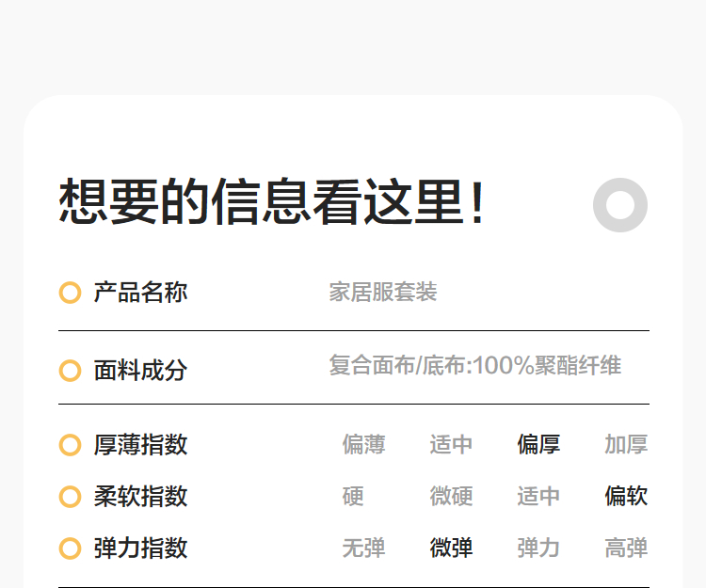Click the large gray ring icon

619,204
